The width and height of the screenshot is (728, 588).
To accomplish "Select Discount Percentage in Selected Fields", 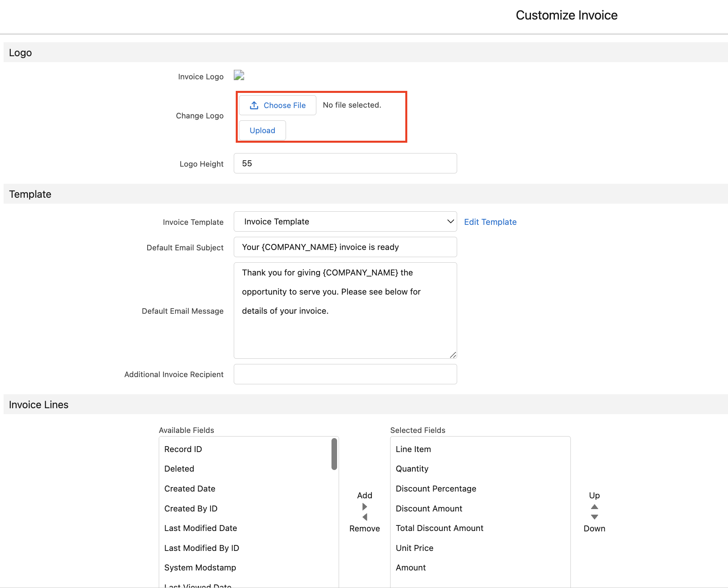I will [x=436, y=489].
